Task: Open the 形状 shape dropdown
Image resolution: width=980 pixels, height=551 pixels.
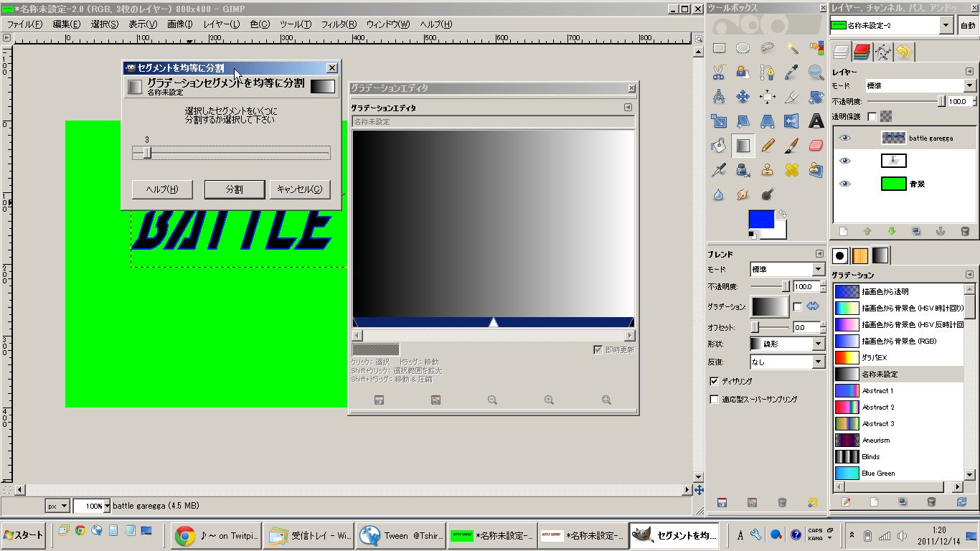Action: [788, 344]
